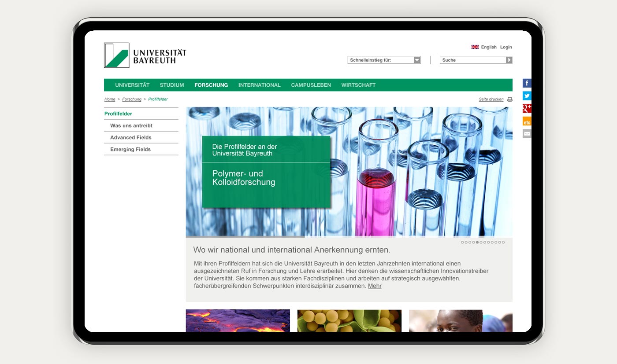Select the active slideshow dot

click(477, 242)
